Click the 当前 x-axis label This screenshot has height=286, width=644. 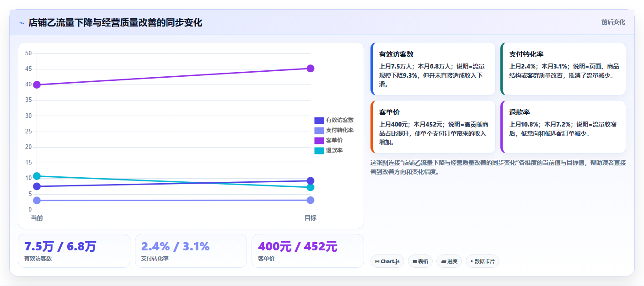(x=37, y=218)
